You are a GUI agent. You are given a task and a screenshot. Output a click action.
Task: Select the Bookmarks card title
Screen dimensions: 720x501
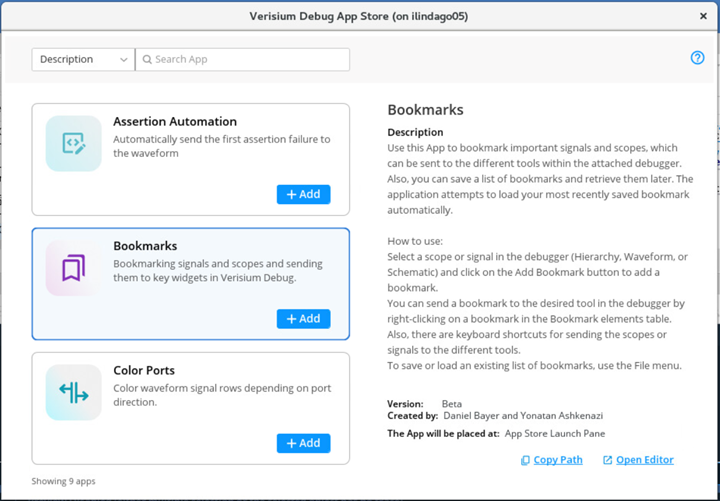(145, 246)
